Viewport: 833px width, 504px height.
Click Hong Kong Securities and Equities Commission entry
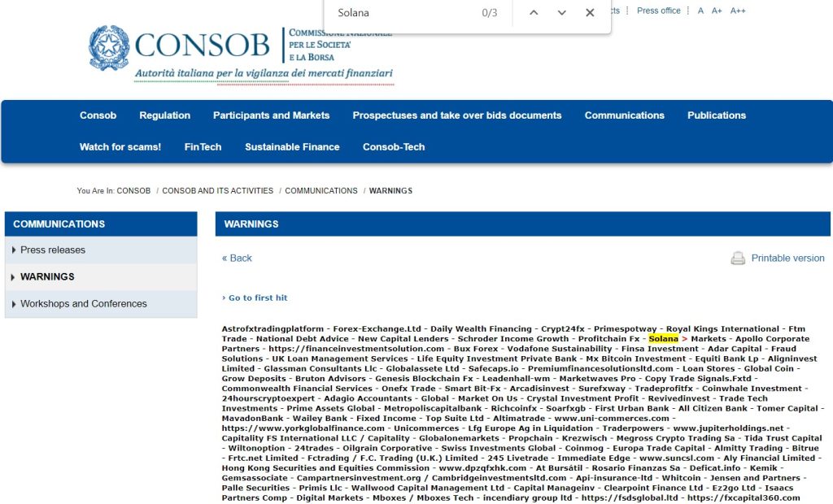tap(325, 468)
